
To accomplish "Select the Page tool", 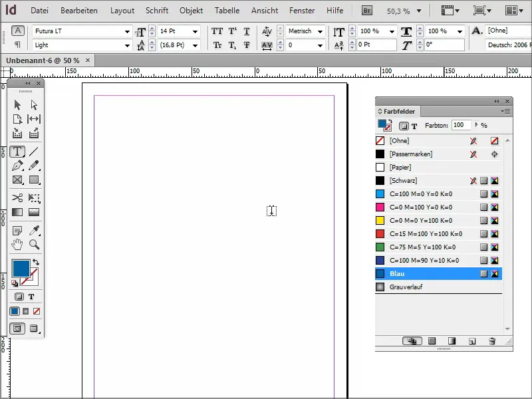I will [x=17, y=119].
